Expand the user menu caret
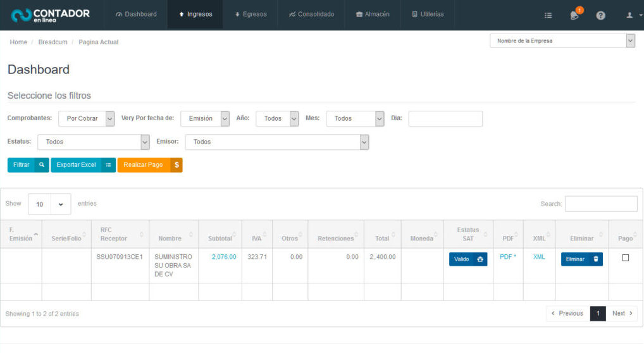This screenshot has width=644, height=353. tap(641, 15)
